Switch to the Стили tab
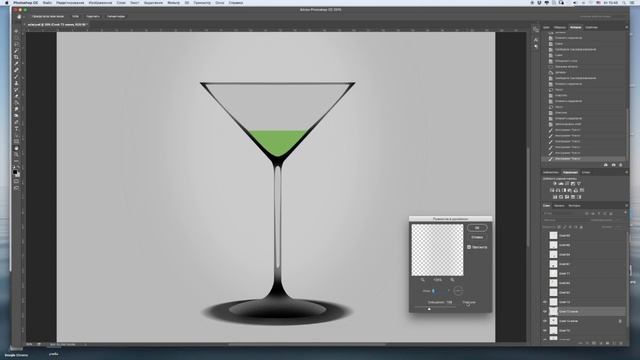The height and width of the screenshot is (360, 640). coord(586,172)
